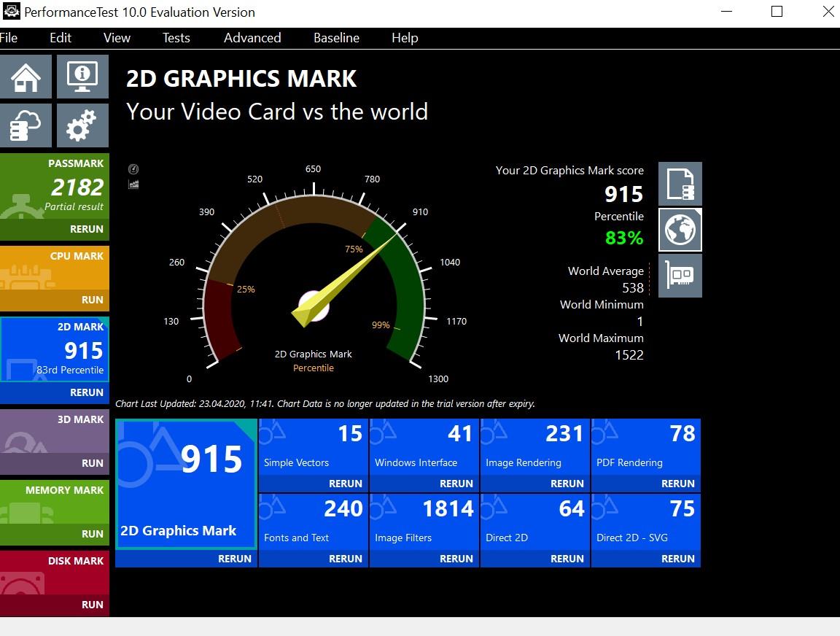Open the File menu

(9, 38)
